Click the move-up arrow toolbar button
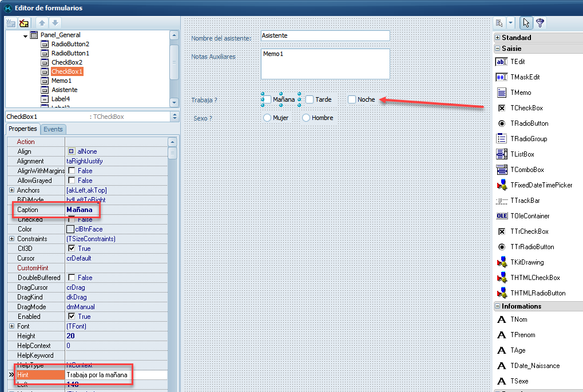Image resolution: width=583 pixels, height=392 pixels. 42,23
